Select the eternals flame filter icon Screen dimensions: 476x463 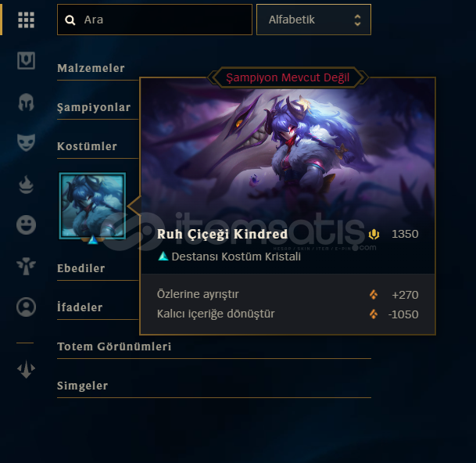tap(26, 185)
